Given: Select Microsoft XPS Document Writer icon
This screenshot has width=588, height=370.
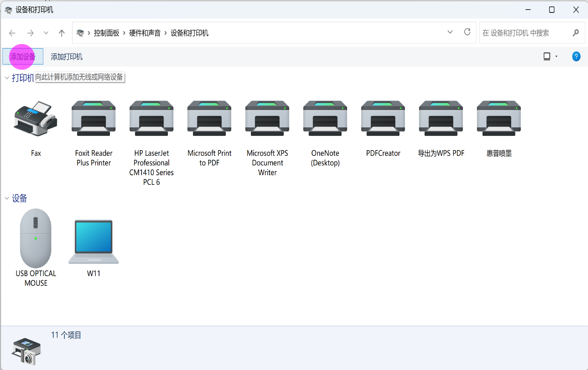Looking at the screenshot, I should point(267,119).
